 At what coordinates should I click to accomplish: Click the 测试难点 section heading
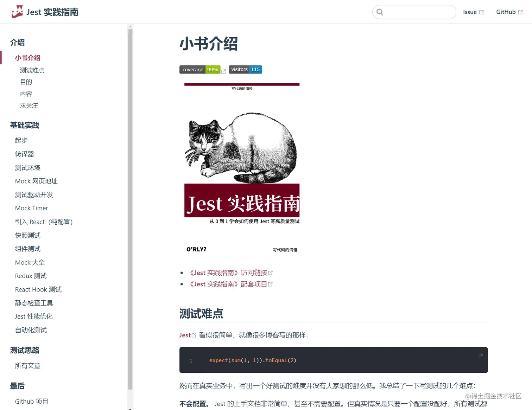[201, 314]
